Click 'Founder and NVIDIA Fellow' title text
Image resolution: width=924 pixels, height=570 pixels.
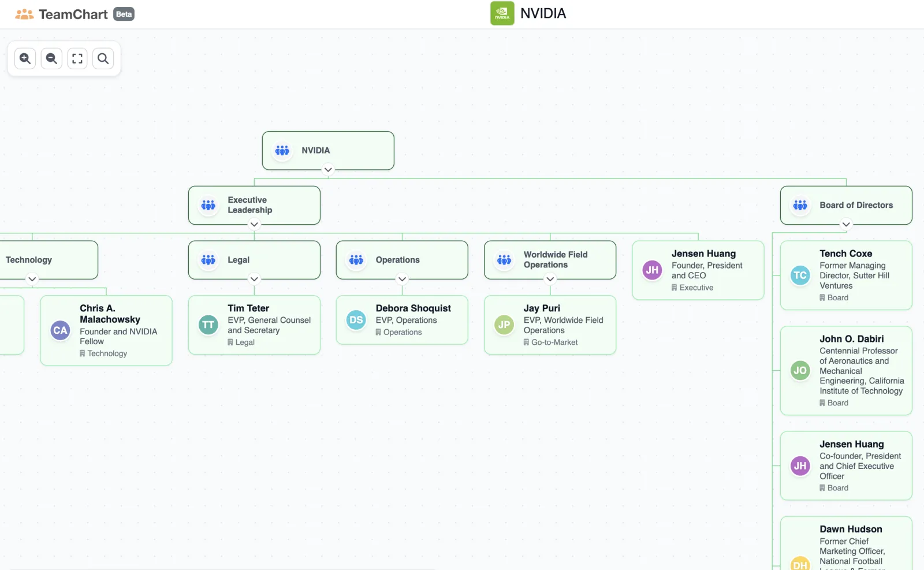pyautogui.click(x=118, y=337)
